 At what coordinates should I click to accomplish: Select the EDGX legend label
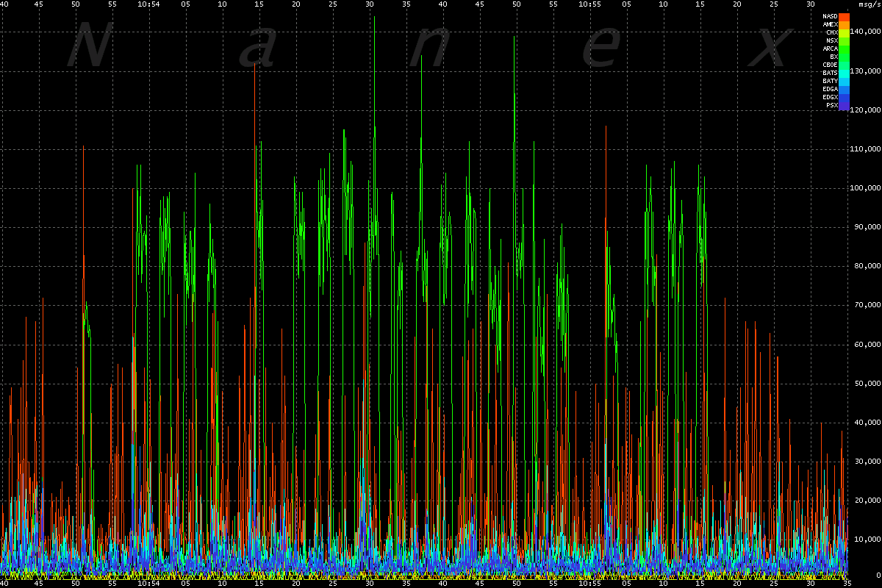[x=830, y=96]
